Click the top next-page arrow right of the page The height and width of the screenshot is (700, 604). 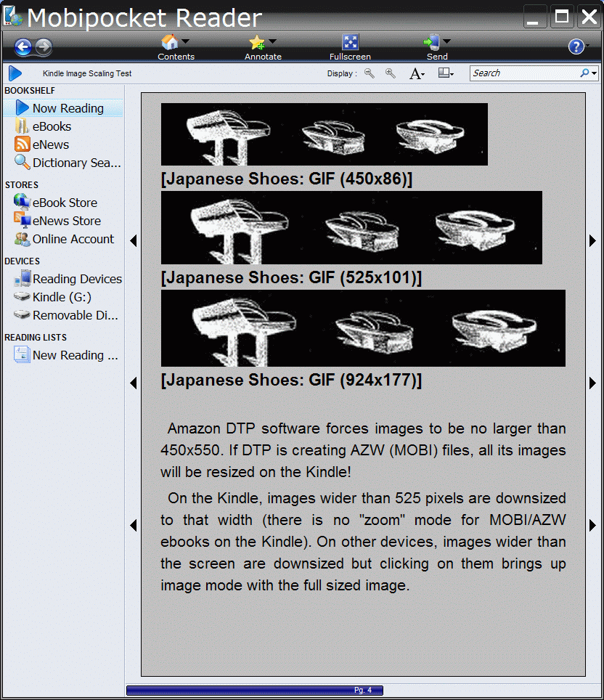[592, 241]
